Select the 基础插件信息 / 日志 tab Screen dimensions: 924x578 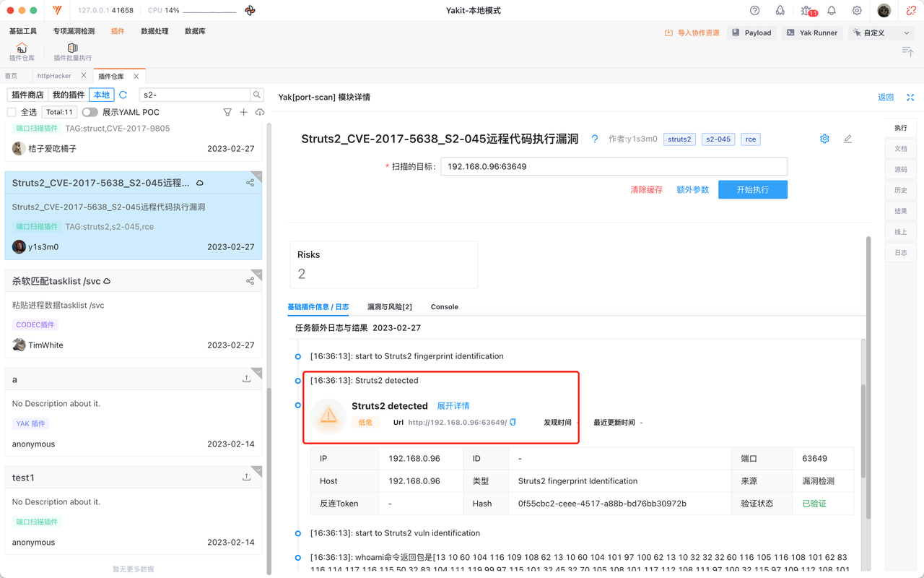(x=318, y=307)
